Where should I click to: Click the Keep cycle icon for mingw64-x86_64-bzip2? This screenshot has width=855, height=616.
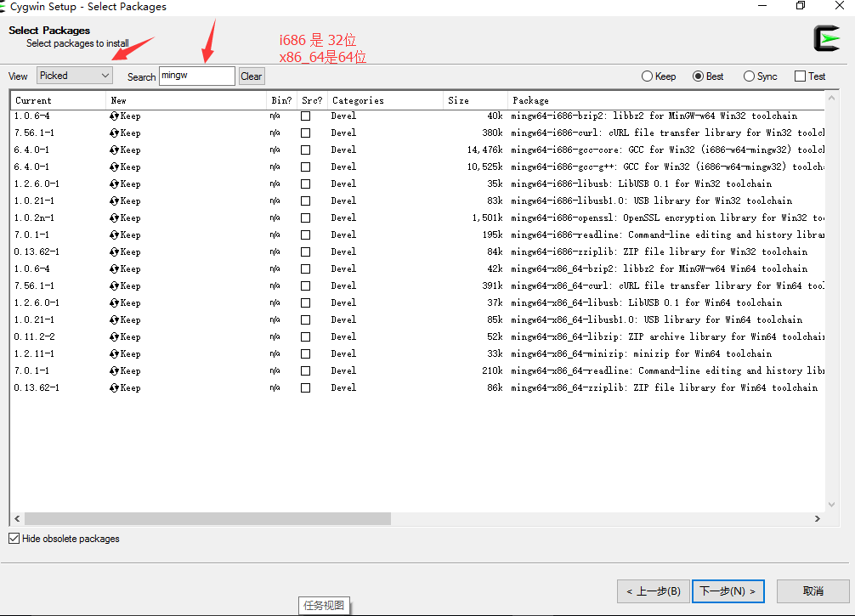tap(114, 268)
